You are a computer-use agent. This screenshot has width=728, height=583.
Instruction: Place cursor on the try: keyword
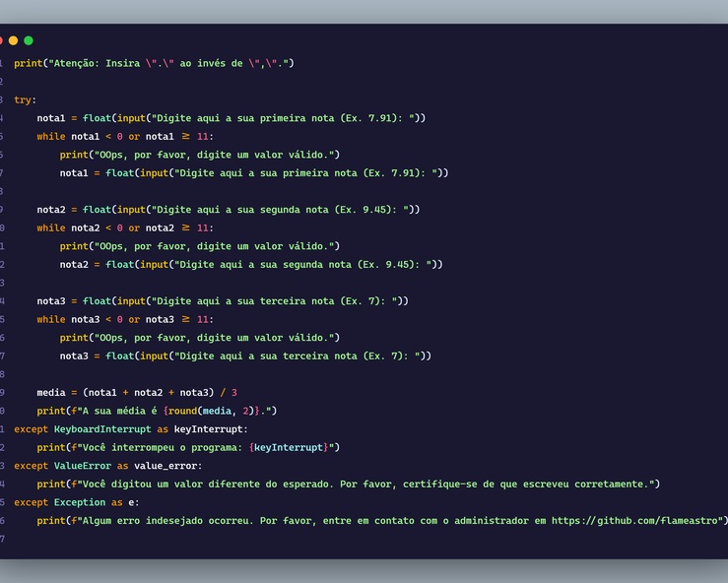pos(25,99)
